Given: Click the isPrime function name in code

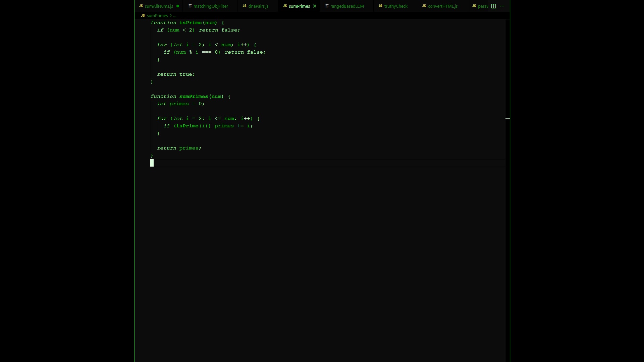Looking at the screenshot, I should click(190, 22).
